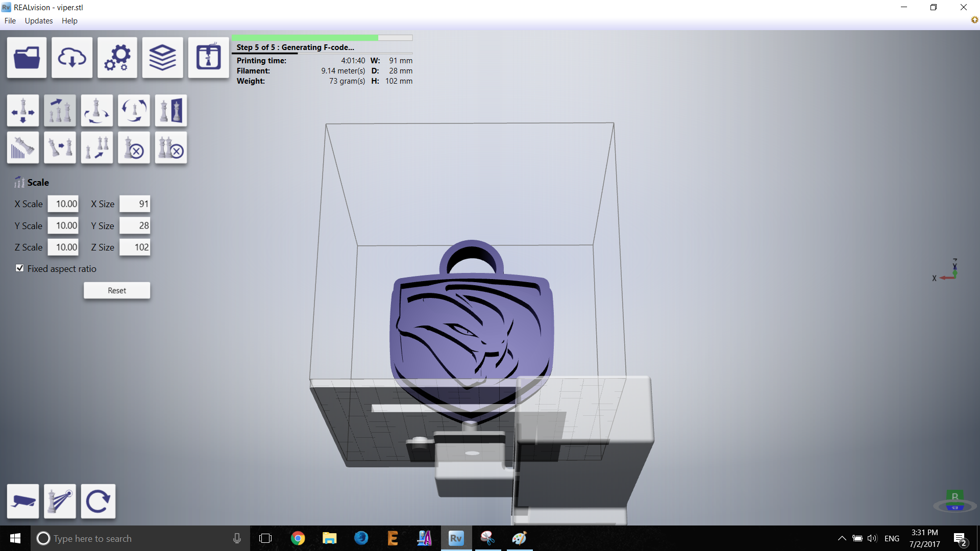The image size is (980, 551).
Task: Open Task View on taskbar
Action: 265,538
